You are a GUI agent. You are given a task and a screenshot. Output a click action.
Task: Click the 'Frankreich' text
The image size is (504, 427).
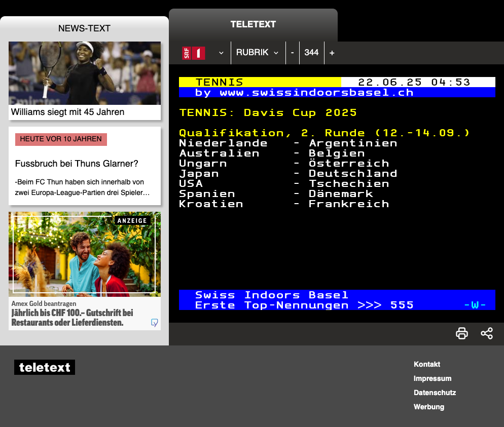(x=349, y=204)
